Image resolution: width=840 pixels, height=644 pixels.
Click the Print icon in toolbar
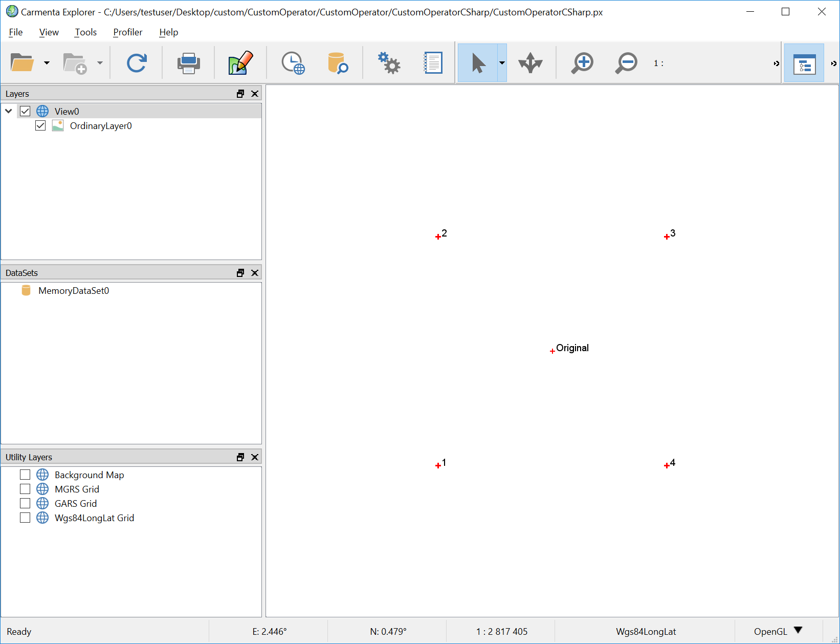coord(188,63)
